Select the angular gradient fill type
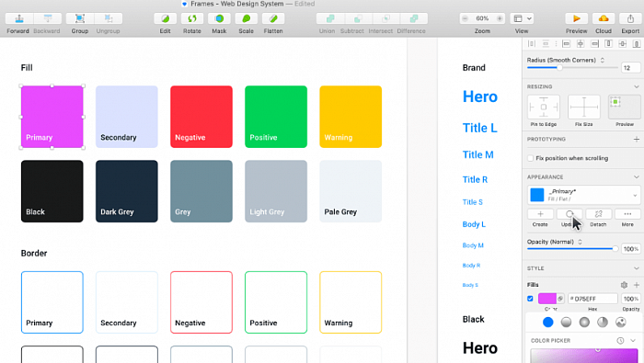The image size is (644, 363). pos(603,323)
